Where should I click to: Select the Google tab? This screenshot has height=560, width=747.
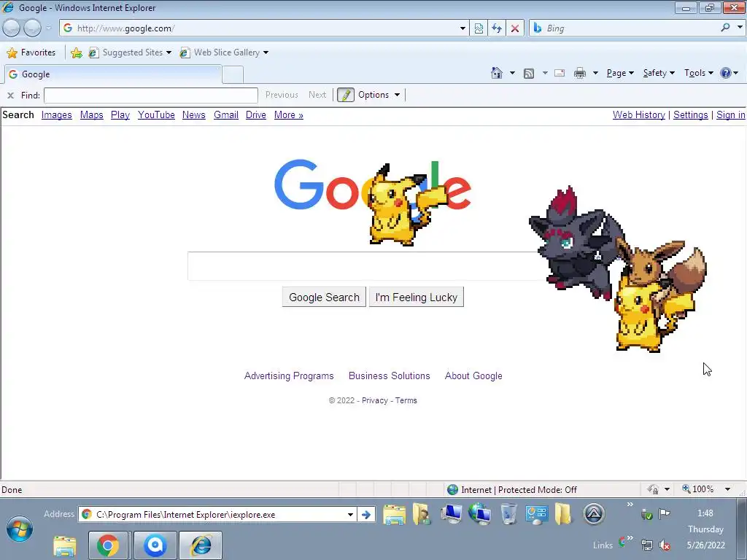tap(113, 74)
